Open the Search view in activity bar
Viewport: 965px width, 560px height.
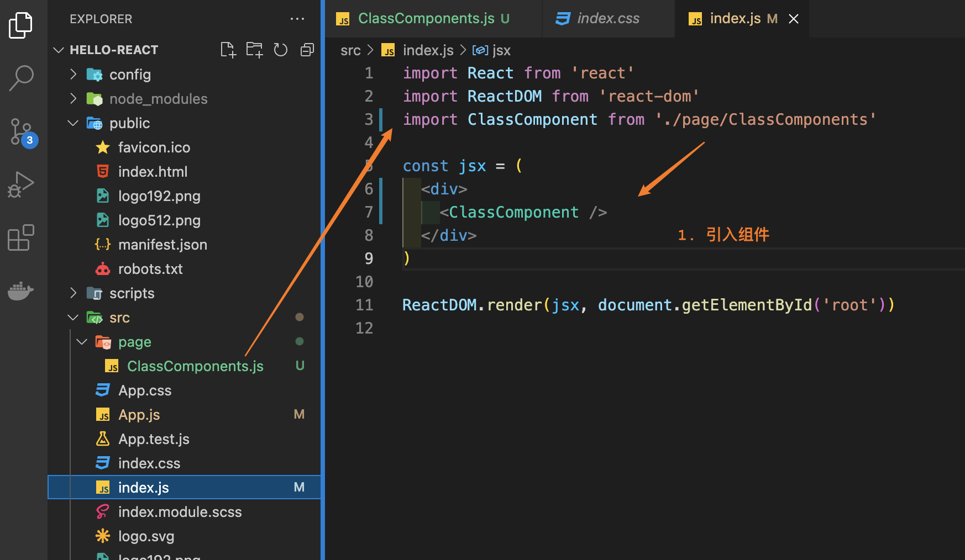(21, 78)
